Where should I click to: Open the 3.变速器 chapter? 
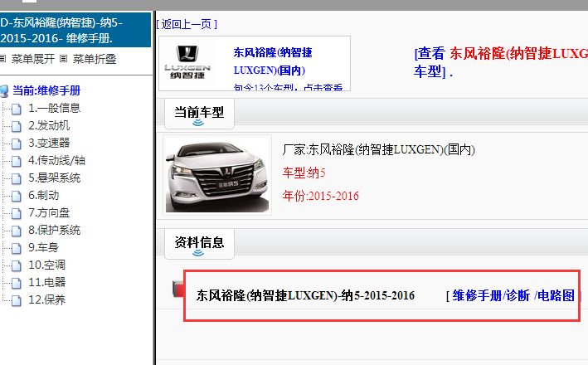49,143
